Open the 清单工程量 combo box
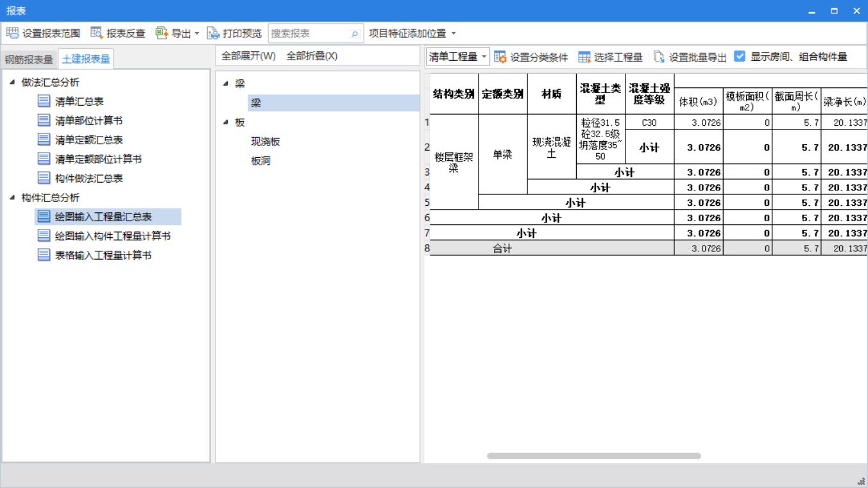Image resolution: width=868 pixels, height=488 pixels. coord(457,56)
